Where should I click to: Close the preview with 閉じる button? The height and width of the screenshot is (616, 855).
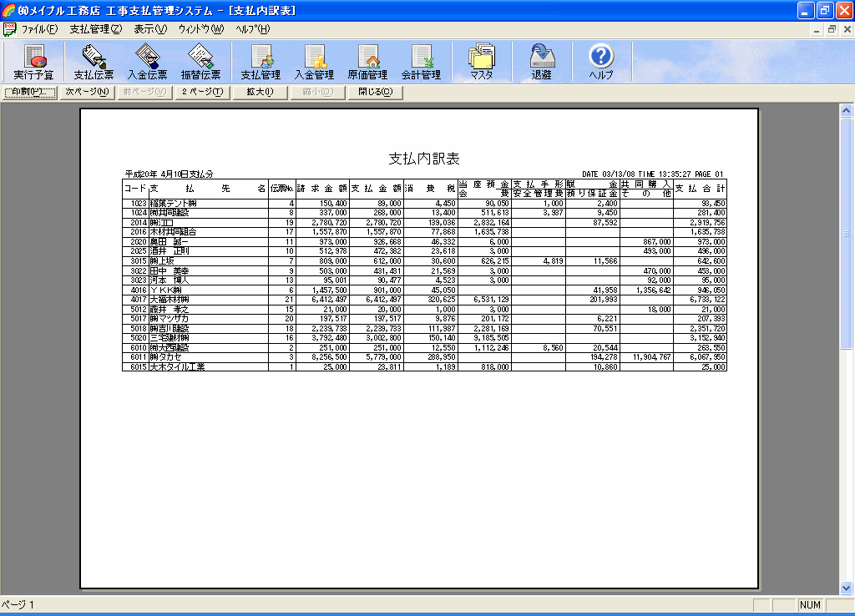pyautogui.click(x=375, y=92)
